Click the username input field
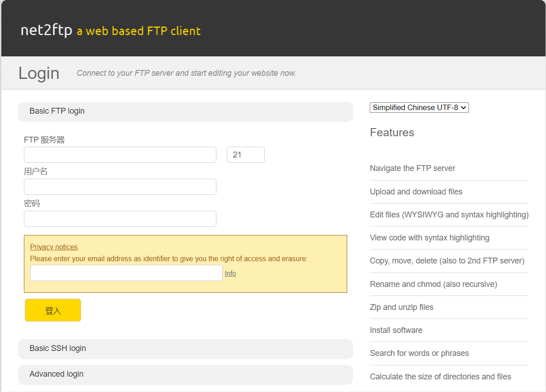The width and height of the screenshot is (546, 392). click(x=120, y=187)
